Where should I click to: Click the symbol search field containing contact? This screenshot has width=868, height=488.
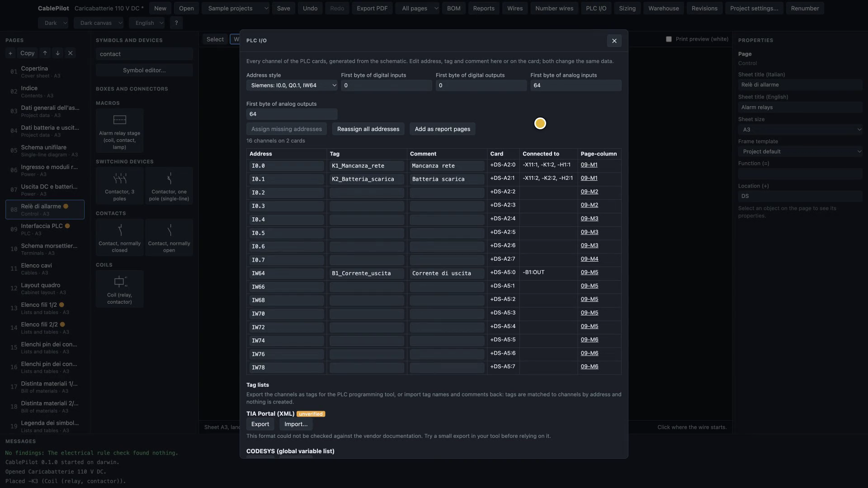(x=144, y=54)
